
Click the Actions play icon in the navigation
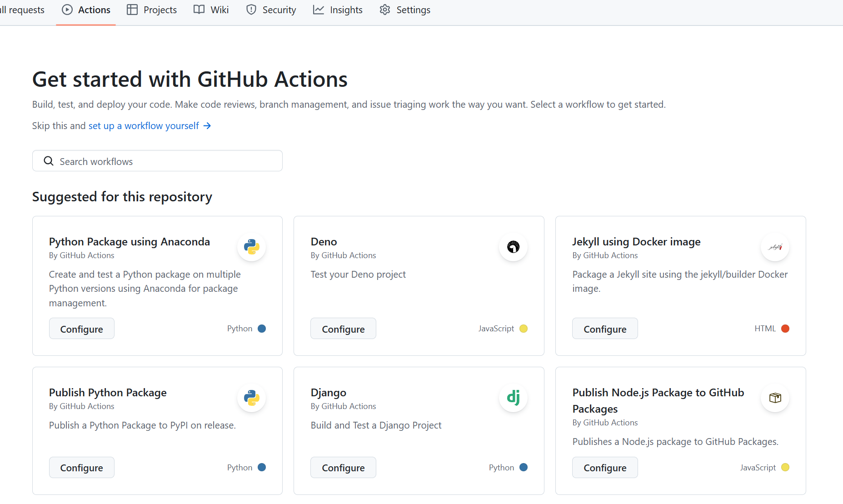(67, 10)
